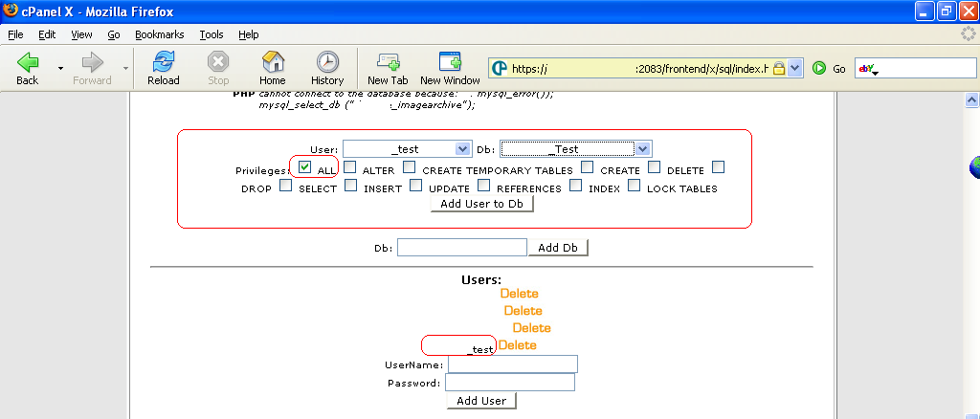Click the Firefox logo in title bar
The height and width of the screenshot is (419, 980).
tap(10, 11)
